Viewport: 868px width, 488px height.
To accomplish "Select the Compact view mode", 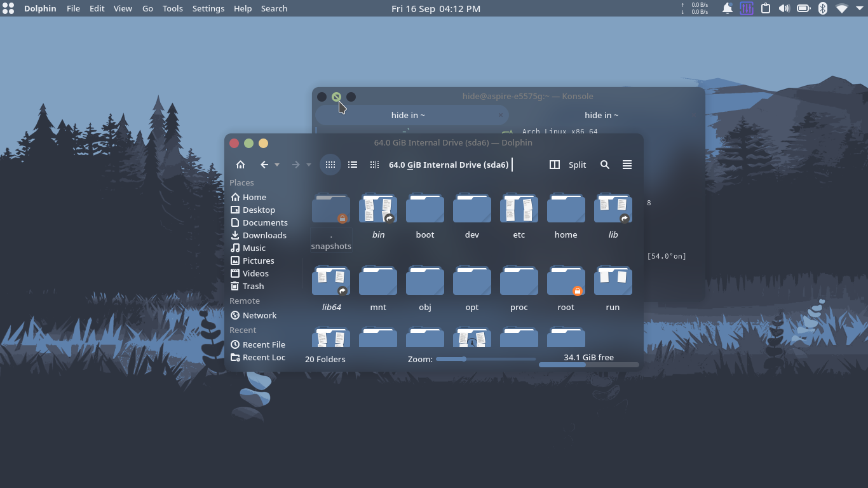I will click(374, 165).
